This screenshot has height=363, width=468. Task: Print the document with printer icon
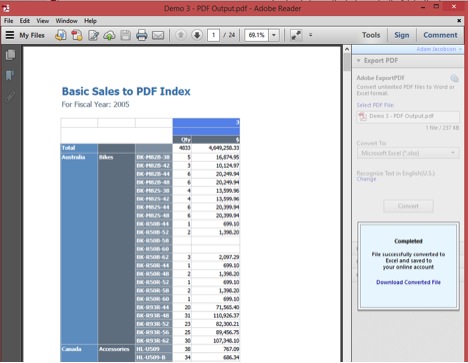click(142, 35)
